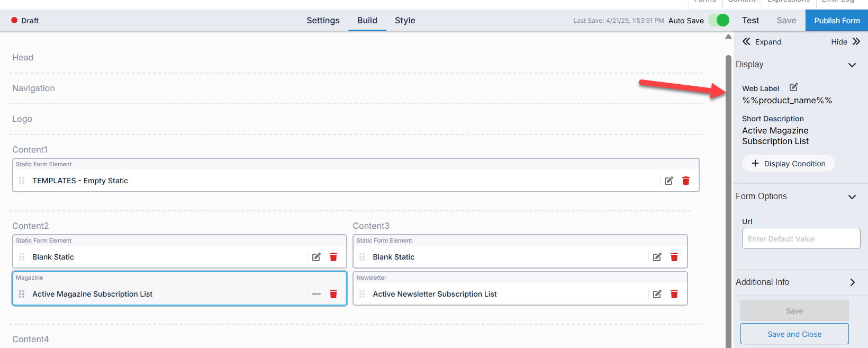868x348 pixels.
Task: Switch to the Settings tab
Action: coord(323,20)
